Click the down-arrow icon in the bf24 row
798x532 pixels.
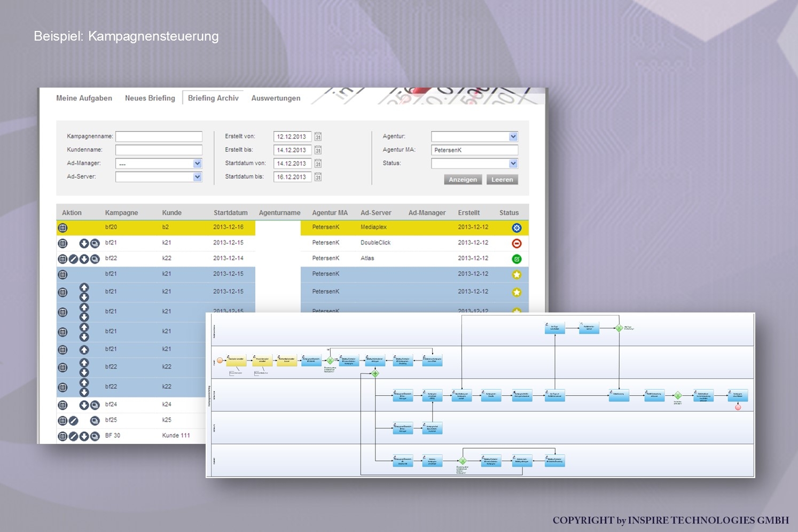pos(84,405)
